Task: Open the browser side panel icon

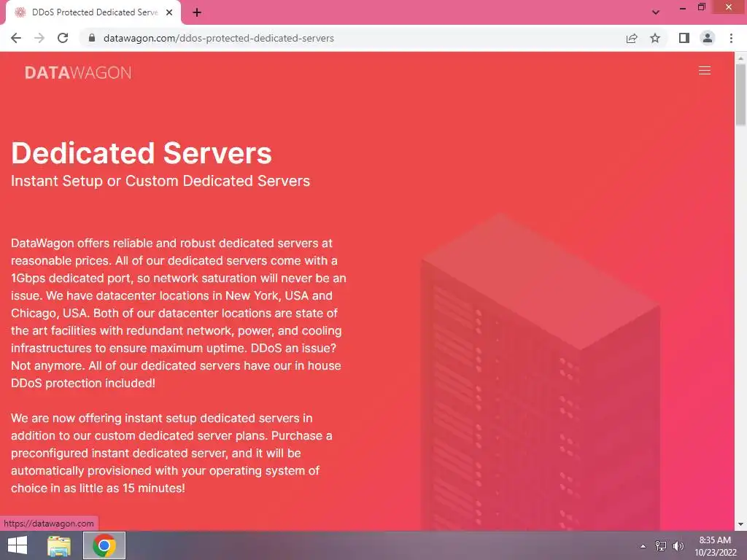Action: click(x=684, y=38)
